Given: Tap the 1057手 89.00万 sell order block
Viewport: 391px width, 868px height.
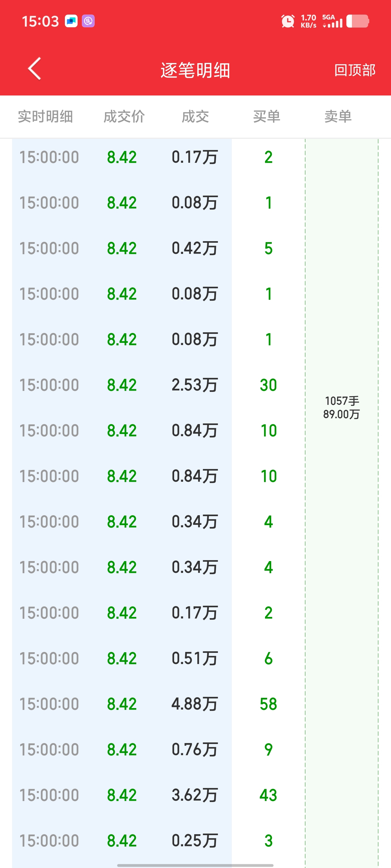Looking at the screenshot, I should pyautogui.click(x=341, y=407).
